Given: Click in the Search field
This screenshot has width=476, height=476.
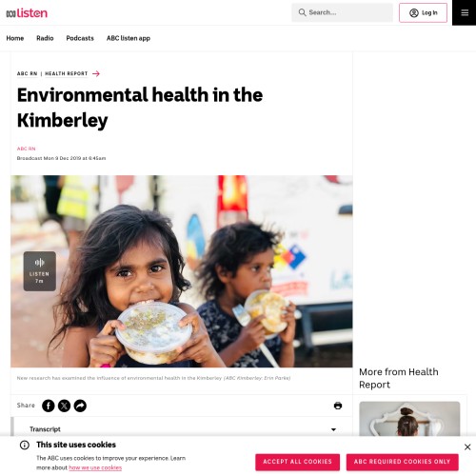Looking at the screenshot, I should pyautogui.click(x=342, y=12).
